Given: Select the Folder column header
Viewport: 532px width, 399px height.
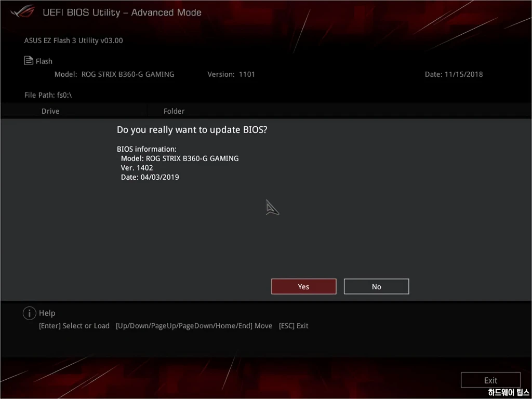Looking at the screenshot, I should 174,111.
